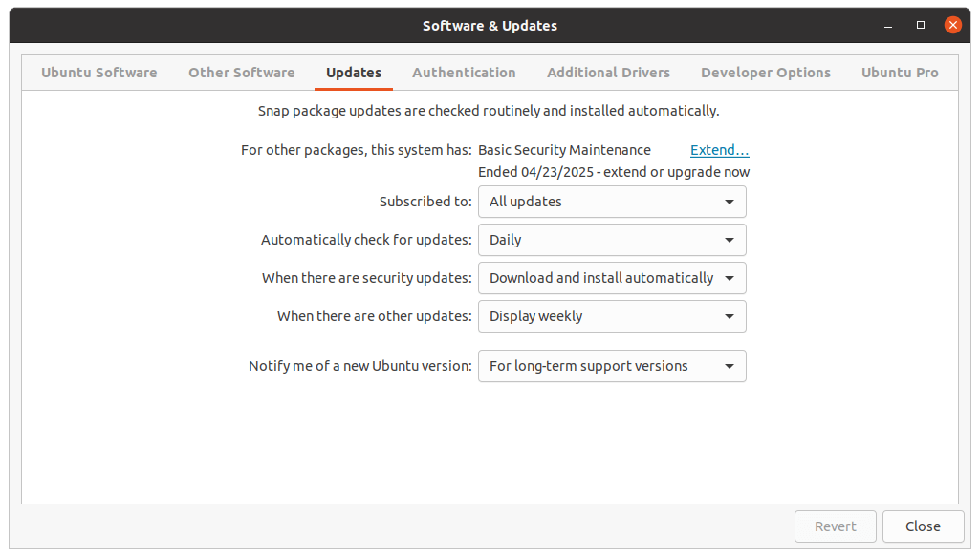Change the Daily update check frequency

tap(612, 240)
